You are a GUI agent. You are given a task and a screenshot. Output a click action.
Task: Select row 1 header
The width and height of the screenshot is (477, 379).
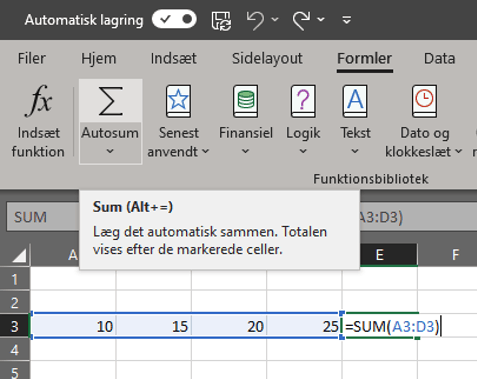coord(15,279)
